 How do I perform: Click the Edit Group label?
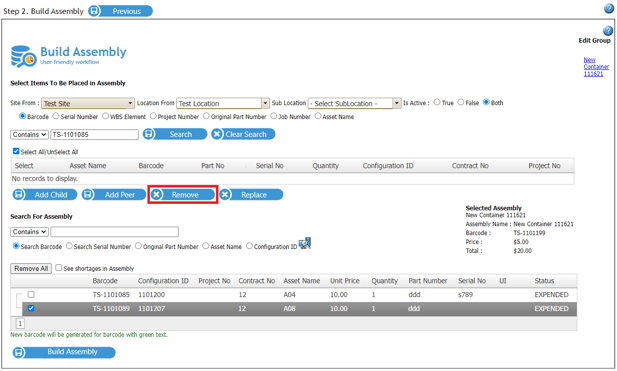tap(594, 41)
